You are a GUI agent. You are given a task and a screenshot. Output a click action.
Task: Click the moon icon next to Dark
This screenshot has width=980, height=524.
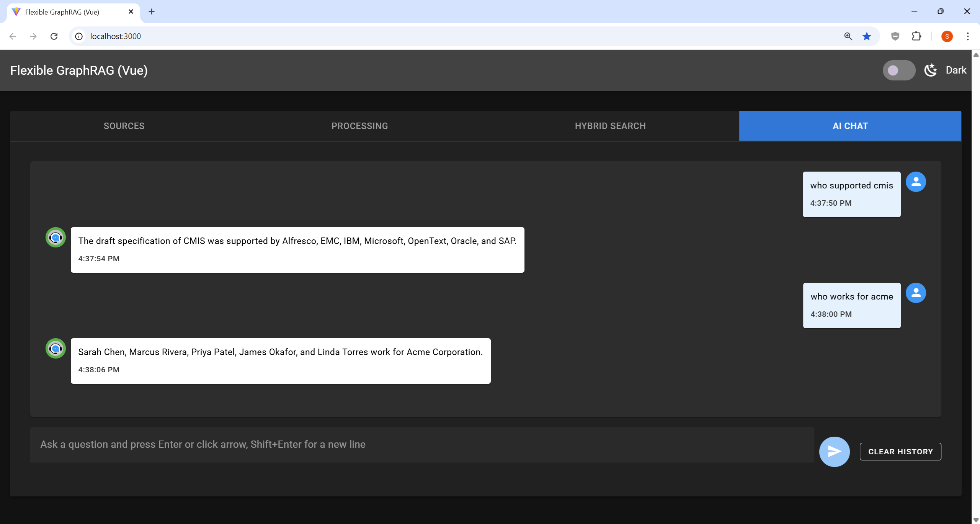pos(931,70)
